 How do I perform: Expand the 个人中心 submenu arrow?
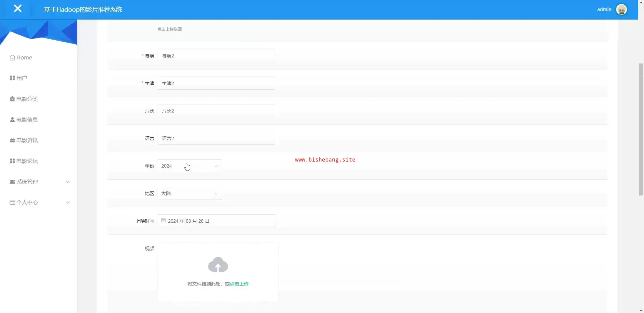(x=68, y=203)
